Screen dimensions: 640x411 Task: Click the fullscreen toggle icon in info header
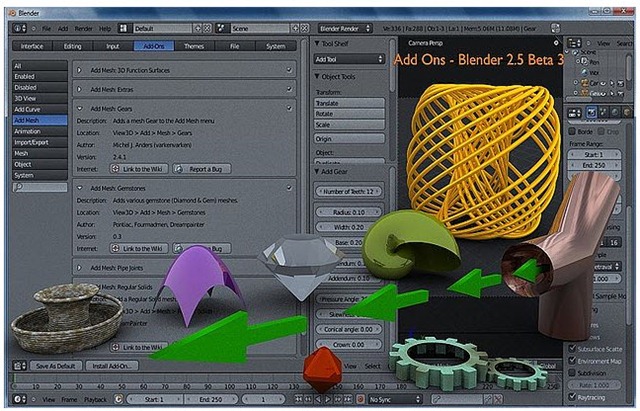point(555,29)
